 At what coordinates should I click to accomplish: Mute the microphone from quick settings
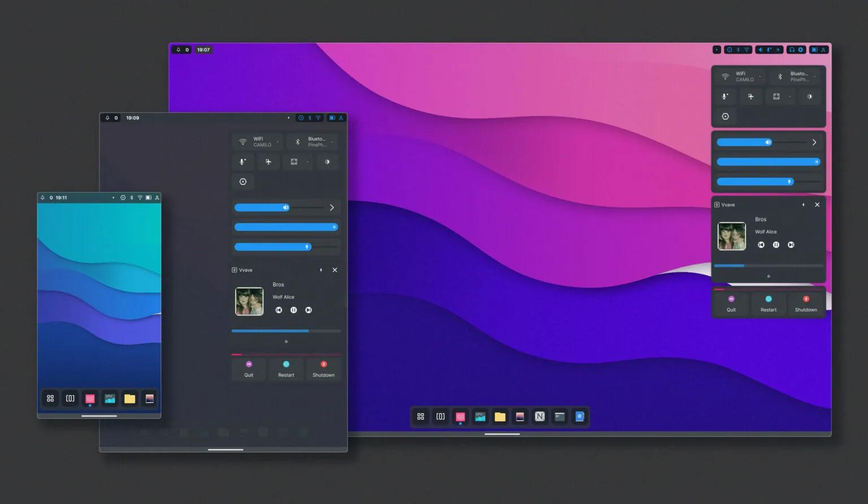point(725,96)
